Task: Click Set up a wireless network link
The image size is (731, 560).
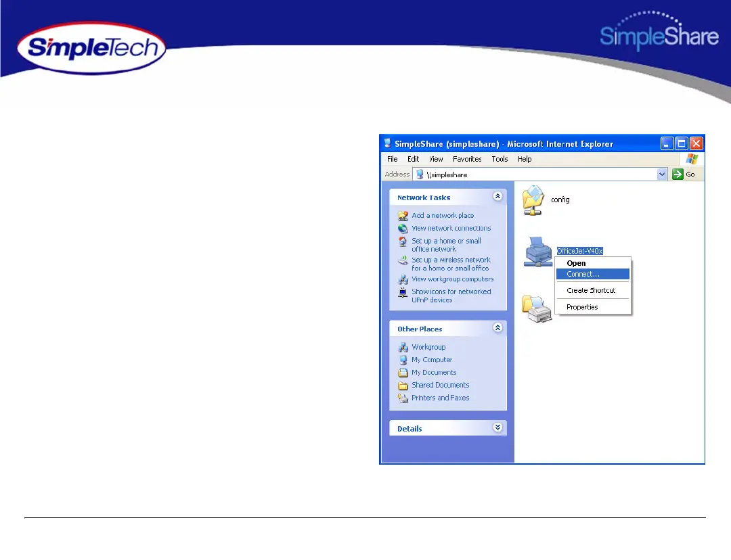Action: click(x=451, y=264)
